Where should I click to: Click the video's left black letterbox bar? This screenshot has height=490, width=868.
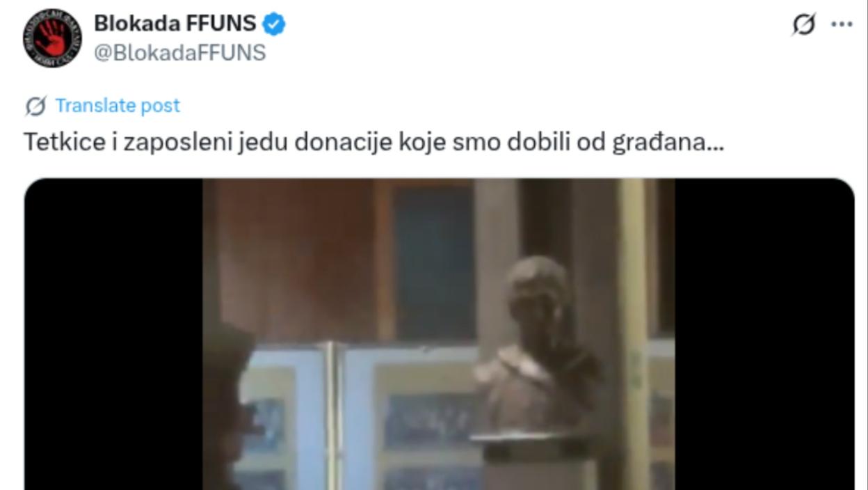pos(113,334)
